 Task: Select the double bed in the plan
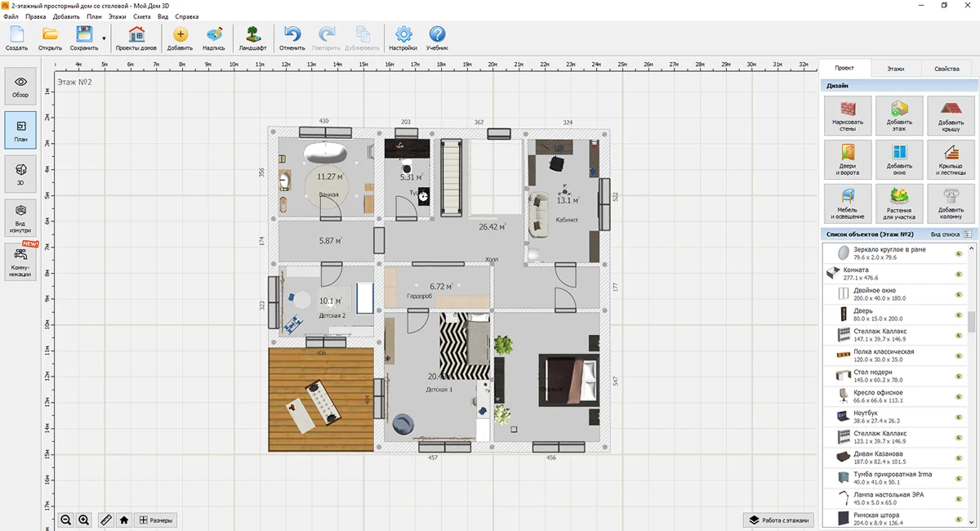click(x=569, y=380)
